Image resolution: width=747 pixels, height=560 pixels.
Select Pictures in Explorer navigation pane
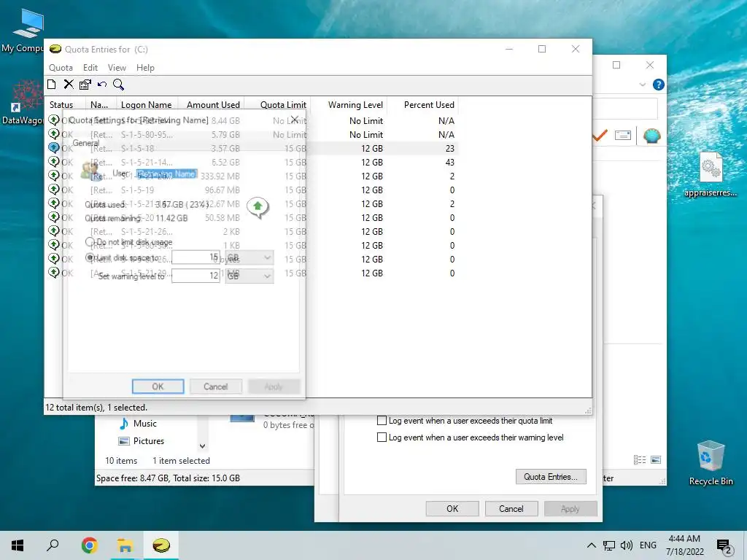click(x=149, y=441)
